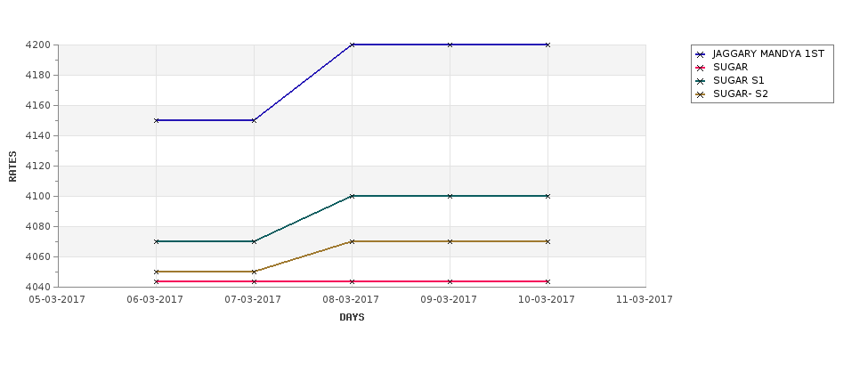
Task: Click the DAYS axis title
Action: (352, 317)
